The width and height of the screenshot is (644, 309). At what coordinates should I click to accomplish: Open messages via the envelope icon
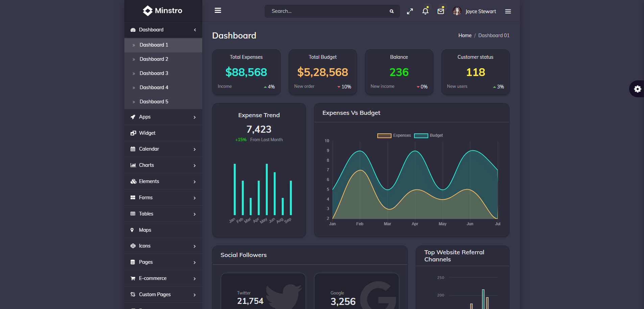[x=441, y=11]
